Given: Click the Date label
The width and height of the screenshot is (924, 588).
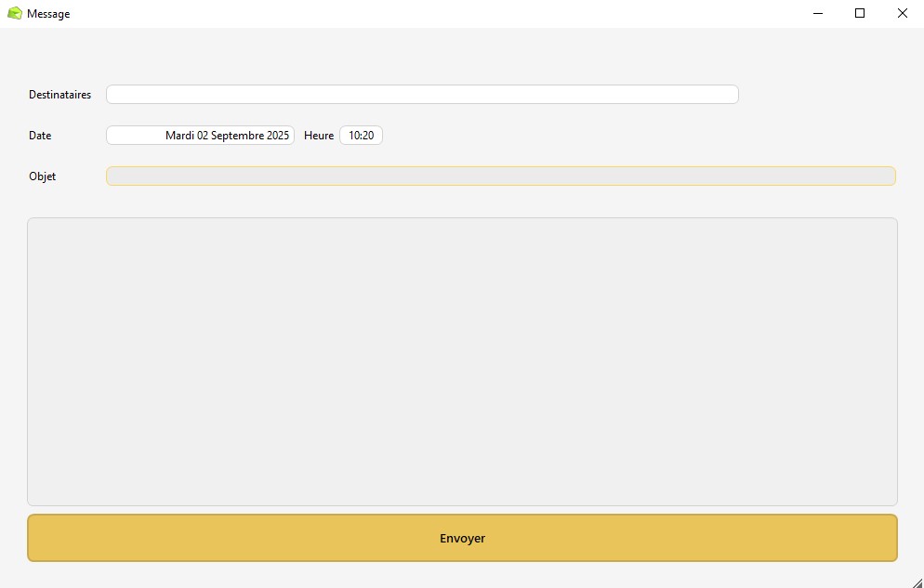Looking at the screenshot, I should (40, 136).
